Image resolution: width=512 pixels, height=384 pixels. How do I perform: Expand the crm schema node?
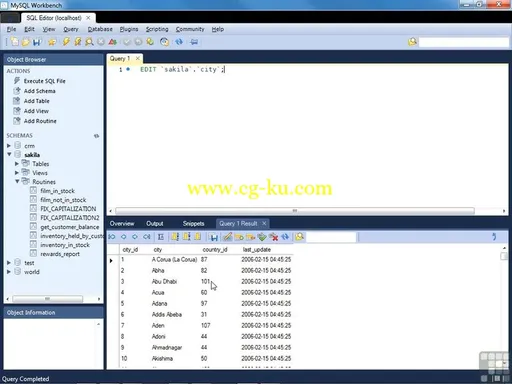(9, 146)
